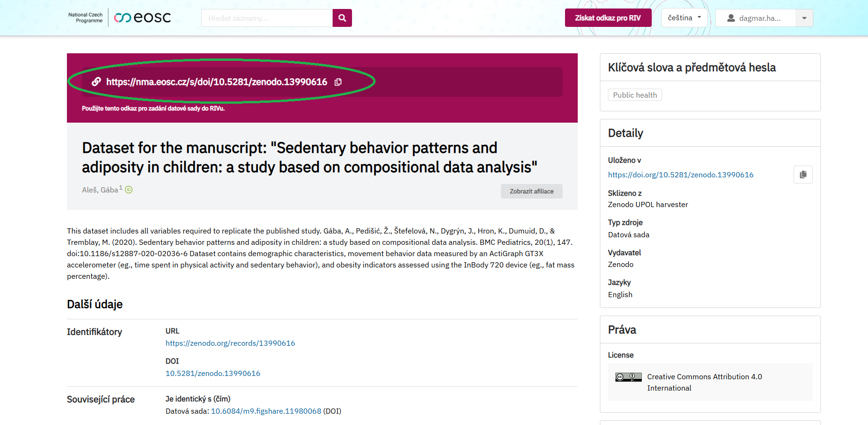This screenshot has width=868, height=425.
Task: Click the Creative Commons license badge
Action: [628, 377]
